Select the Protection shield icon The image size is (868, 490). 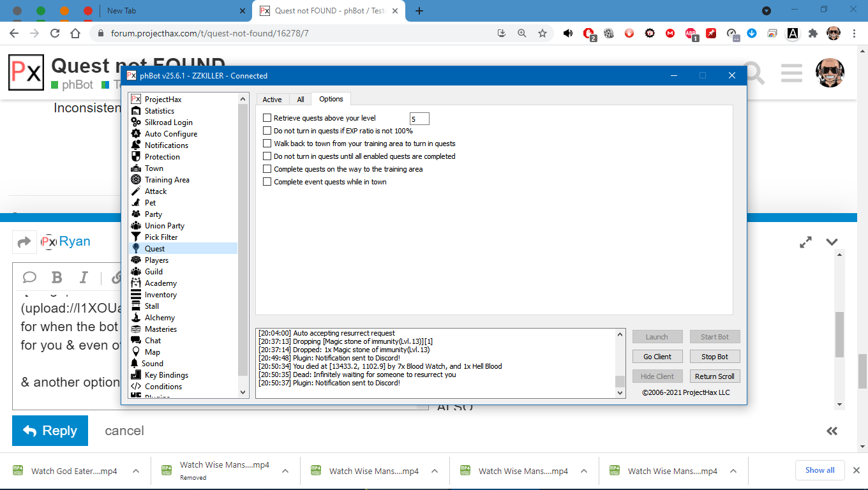(x=135, y=157)
